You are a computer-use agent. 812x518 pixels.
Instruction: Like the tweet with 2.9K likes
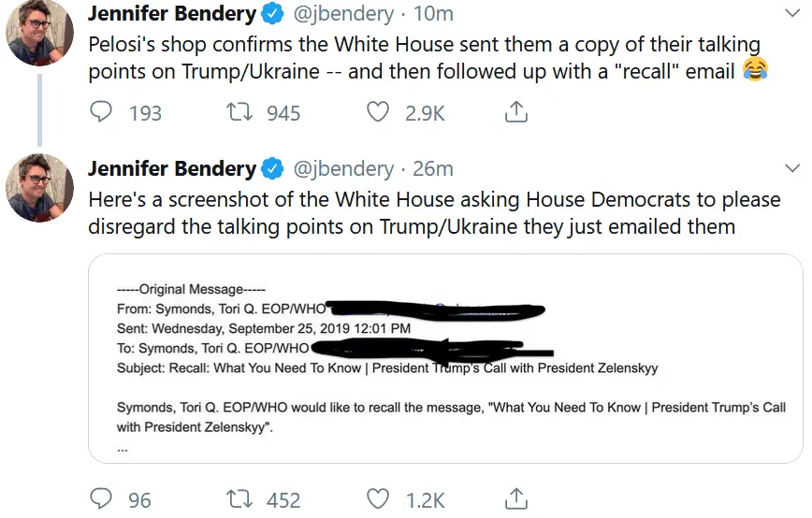(x=378, y=113)
